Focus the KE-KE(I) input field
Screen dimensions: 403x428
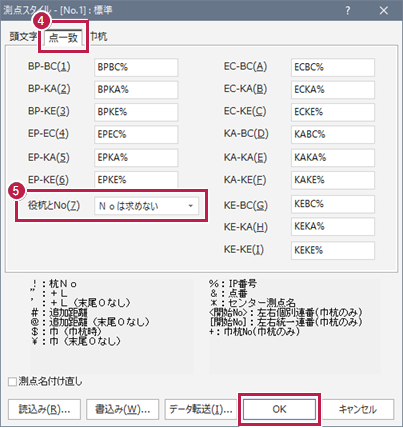333,250
